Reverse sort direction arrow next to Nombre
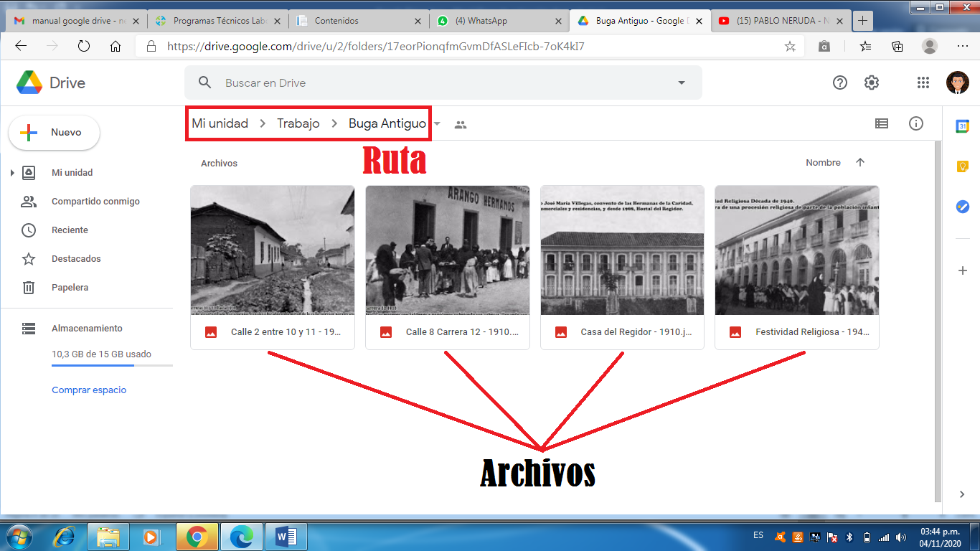This screenshot has height=551, width=980. pos(860,163)
